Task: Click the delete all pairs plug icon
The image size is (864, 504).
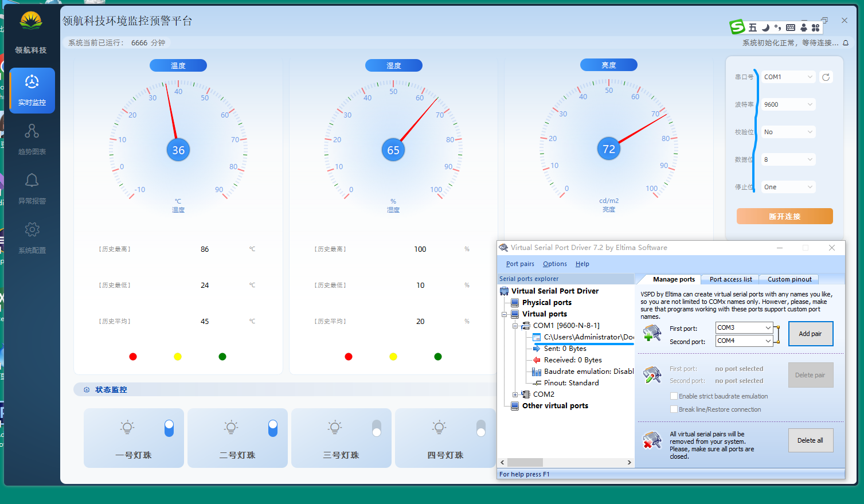Action: [x=652, y=440]
